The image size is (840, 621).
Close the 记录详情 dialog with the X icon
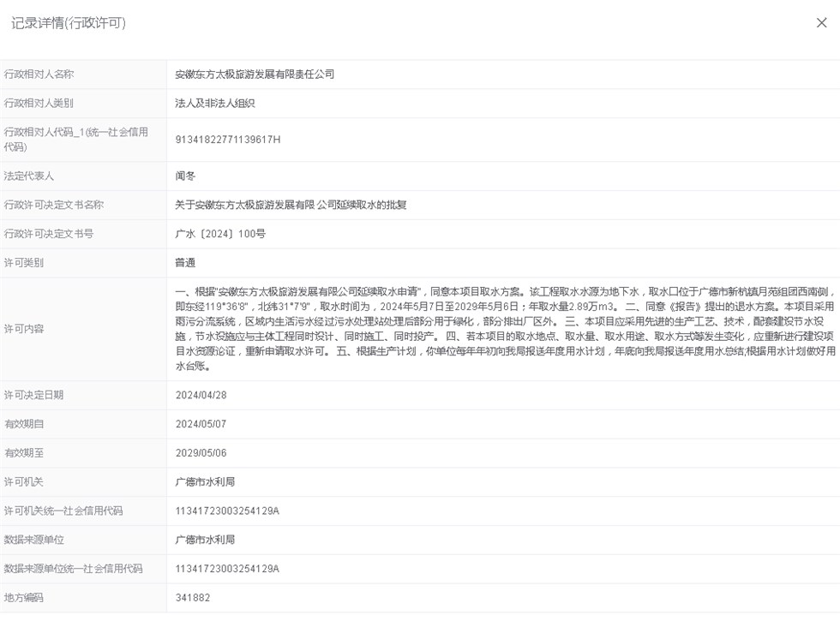(x=821, y=23)
